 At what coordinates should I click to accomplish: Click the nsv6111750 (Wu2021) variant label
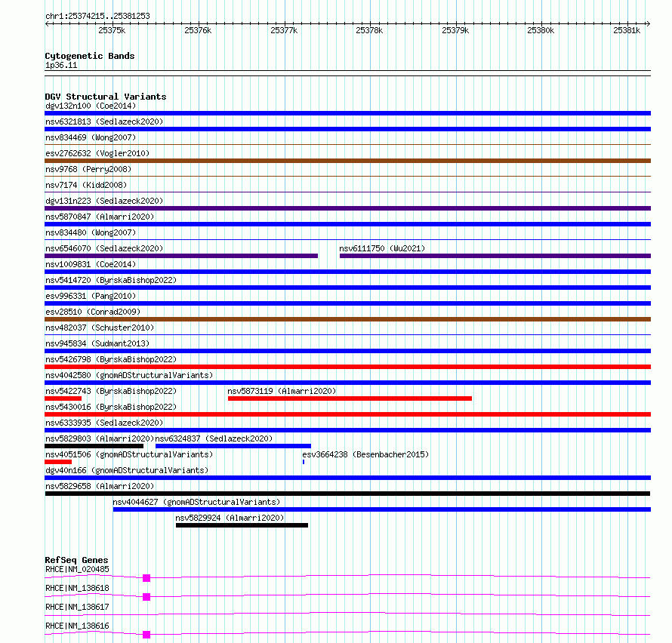(382, 248)
